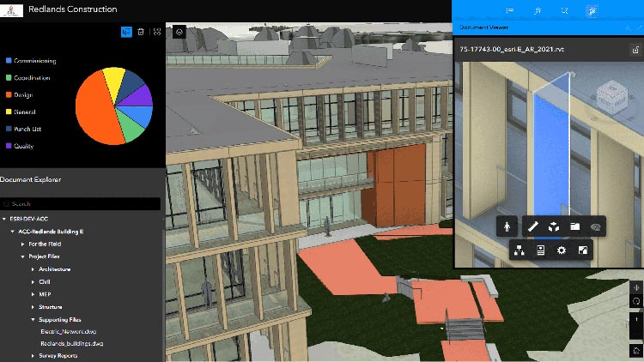
Task: Click the Redlands Construction logo
Action: 11,9
